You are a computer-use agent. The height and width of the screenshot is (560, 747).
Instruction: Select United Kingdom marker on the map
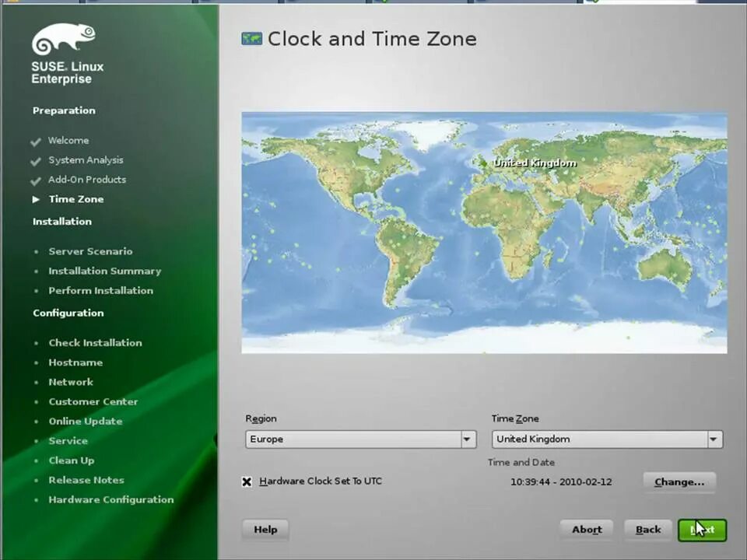(x=483, y=163)
